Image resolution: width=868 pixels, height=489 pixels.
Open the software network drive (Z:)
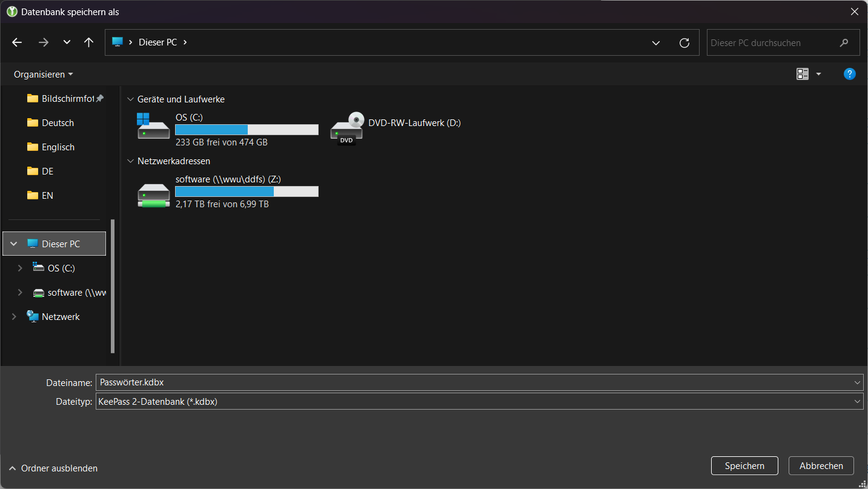click(153, 195)
